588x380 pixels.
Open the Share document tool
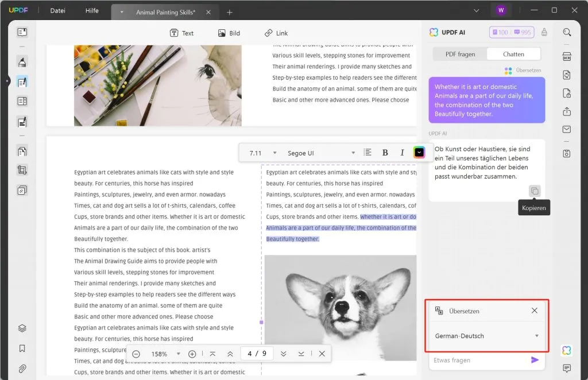pyautogui.click(x=567, y=111)
